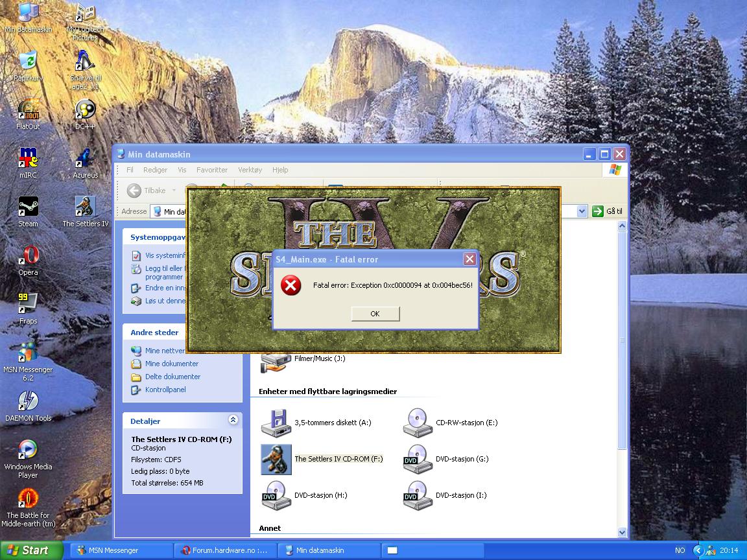Open Delte dokumenter link

point(166,376)
